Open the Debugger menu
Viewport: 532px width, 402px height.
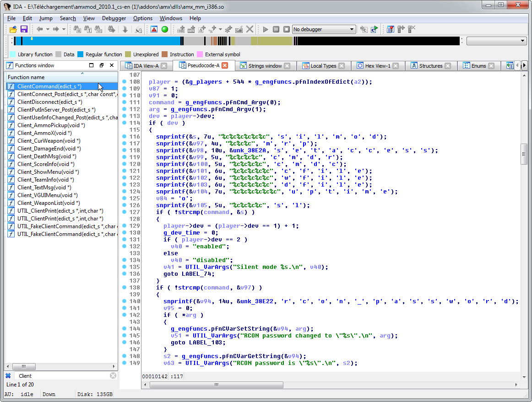tap(114, 18)
